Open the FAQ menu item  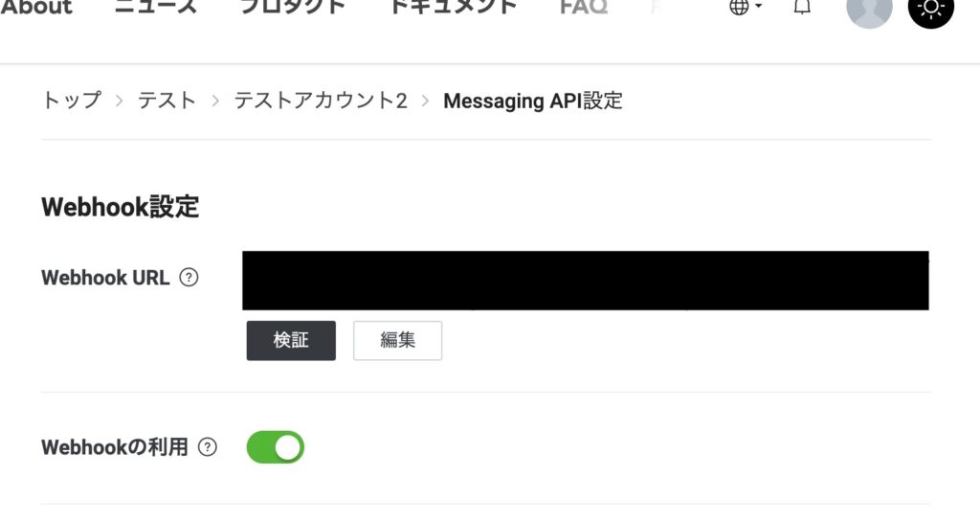pos(584,7)
